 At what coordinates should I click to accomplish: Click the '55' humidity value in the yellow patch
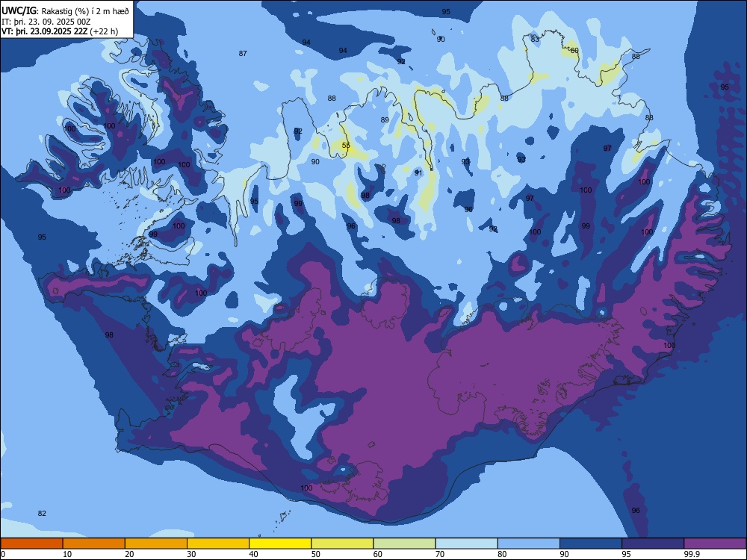point(346,146)
